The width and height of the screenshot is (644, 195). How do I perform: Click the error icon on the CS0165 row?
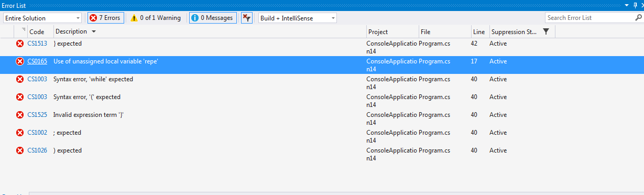point(20,61)
